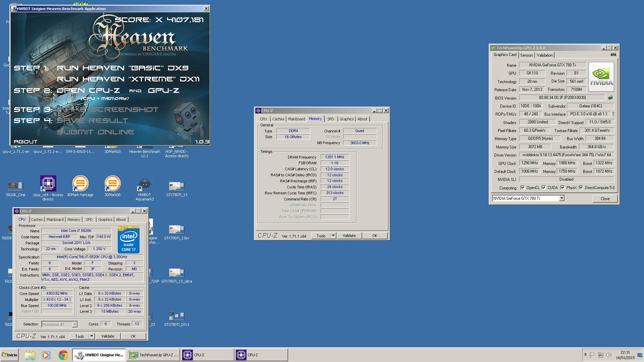Open Mainboard tab in the Memory CPU-Z window
The image size is (644, 362).
tap(297, 119)
